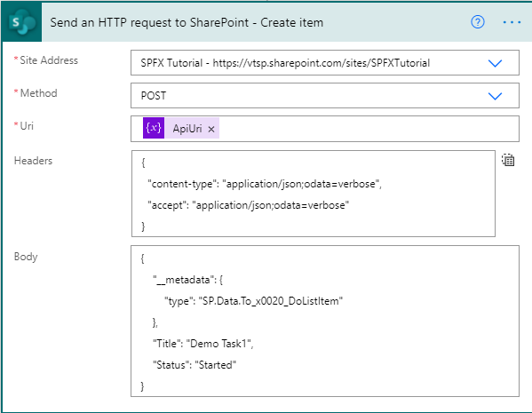
Task: Click the Headers closing brace line
Action: pyautogui.click(x=143, y=226)
